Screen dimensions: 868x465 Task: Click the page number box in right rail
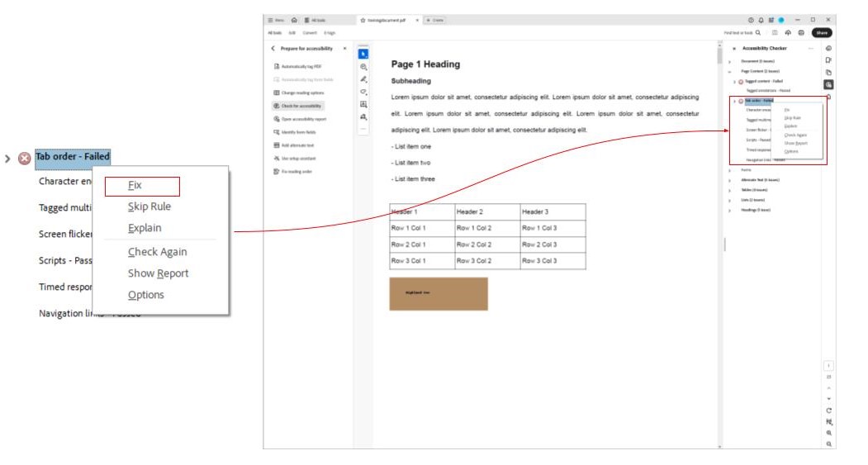coord(828,366)
